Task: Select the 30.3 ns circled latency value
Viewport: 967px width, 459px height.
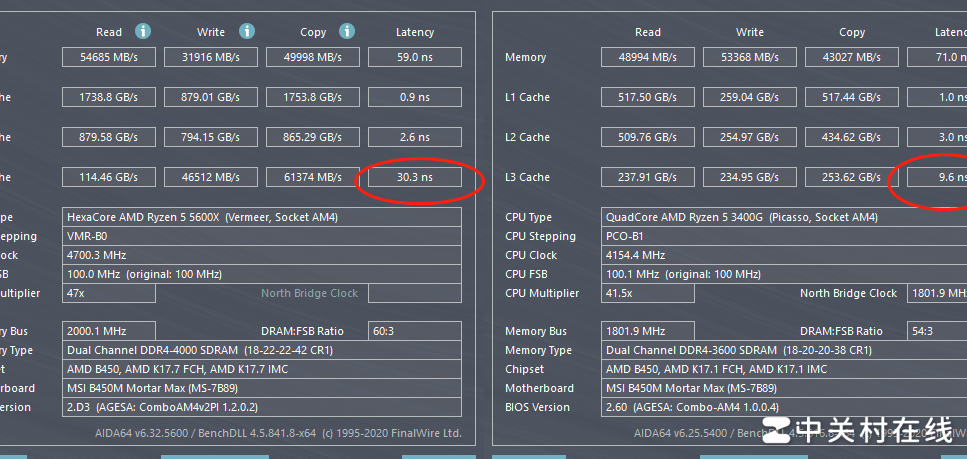Action: [414, 177]
